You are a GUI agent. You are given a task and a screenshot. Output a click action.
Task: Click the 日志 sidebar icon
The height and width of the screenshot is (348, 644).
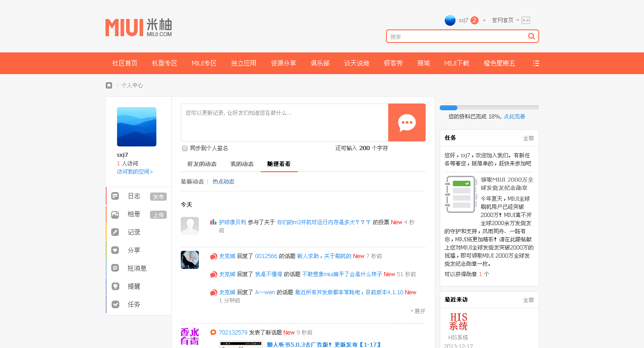click(115, 196)
